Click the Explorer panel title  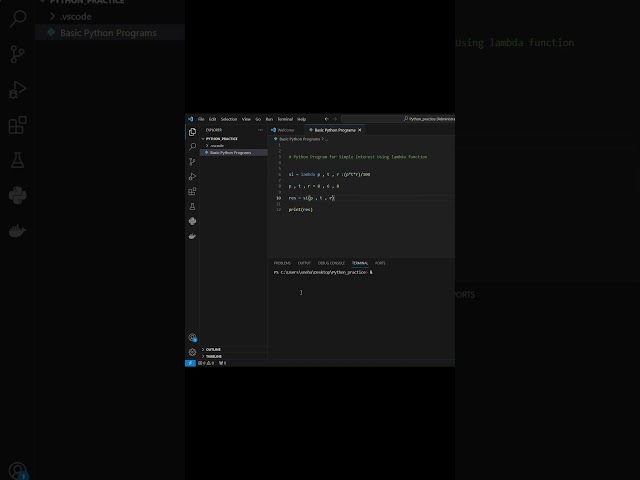click(214, 130)
